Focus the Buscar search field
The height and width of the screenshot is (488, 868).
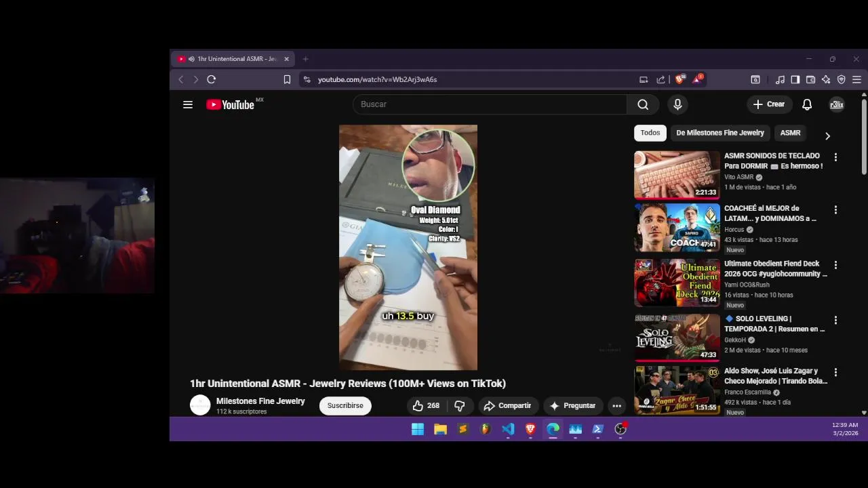point(490,104)
